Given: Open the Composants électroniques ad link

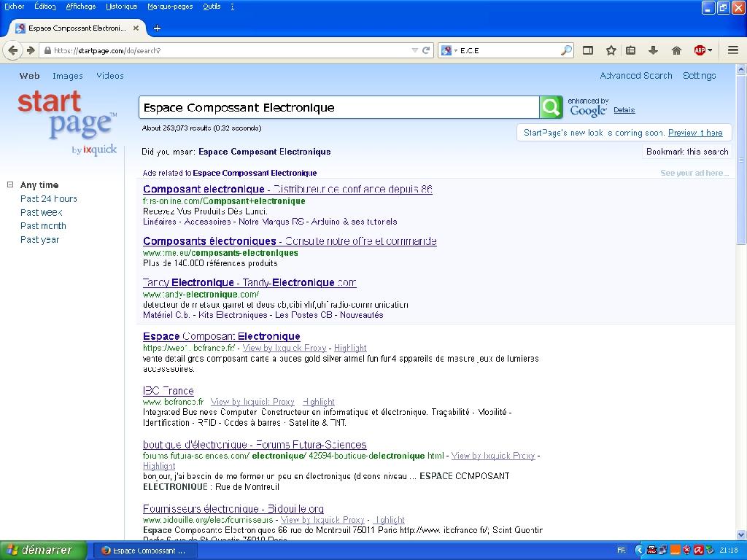Looking at the screenshot, I should (290, 241).
